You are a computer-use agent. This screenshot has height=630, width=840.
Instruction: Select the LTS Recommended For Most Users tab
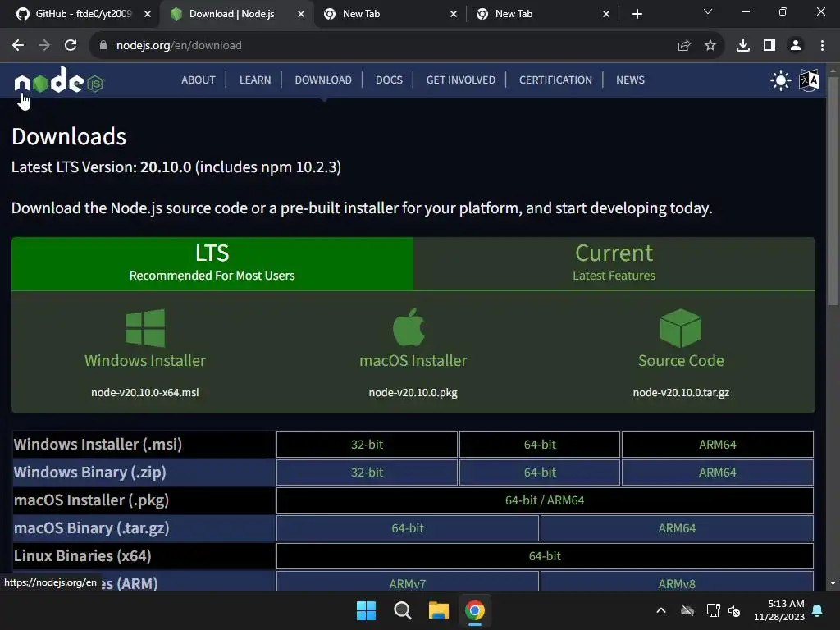point(212,263)
